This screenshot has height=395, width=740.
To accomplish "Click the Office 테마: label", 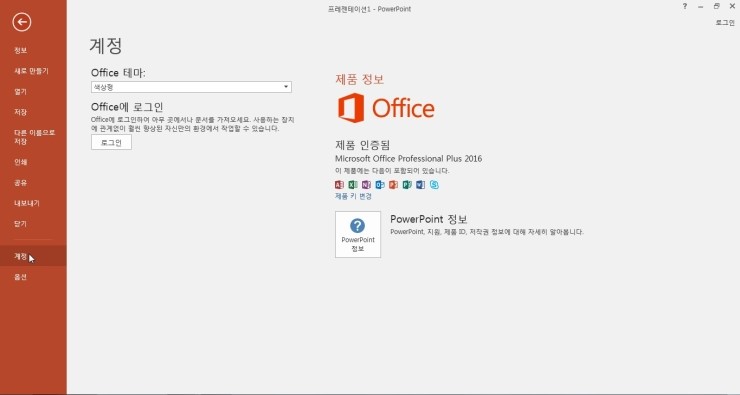I will coord(118,73).
